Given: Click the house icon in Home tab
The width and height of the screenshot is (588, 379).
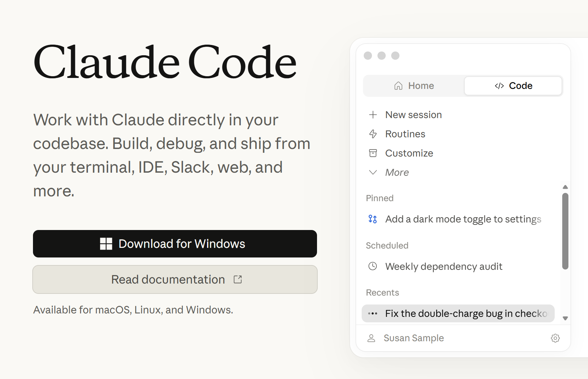Looking at the screenshot, I should (398, 85).
